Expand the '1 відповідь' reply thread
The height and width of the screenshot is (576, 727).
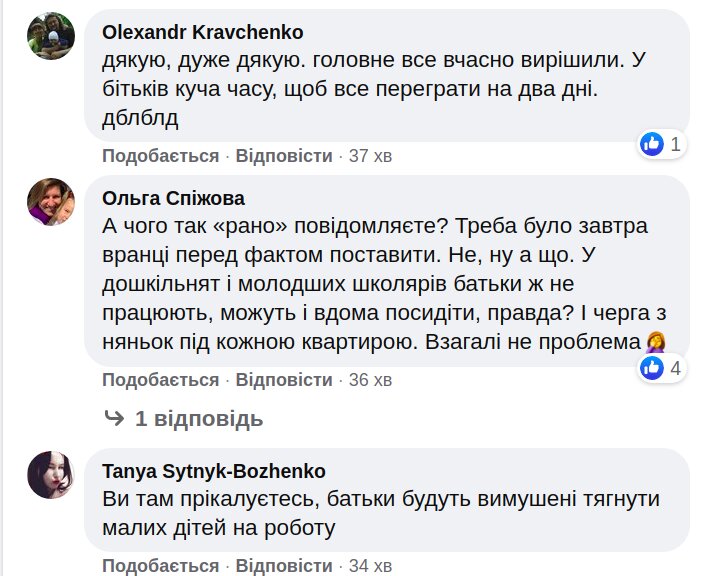199,418
